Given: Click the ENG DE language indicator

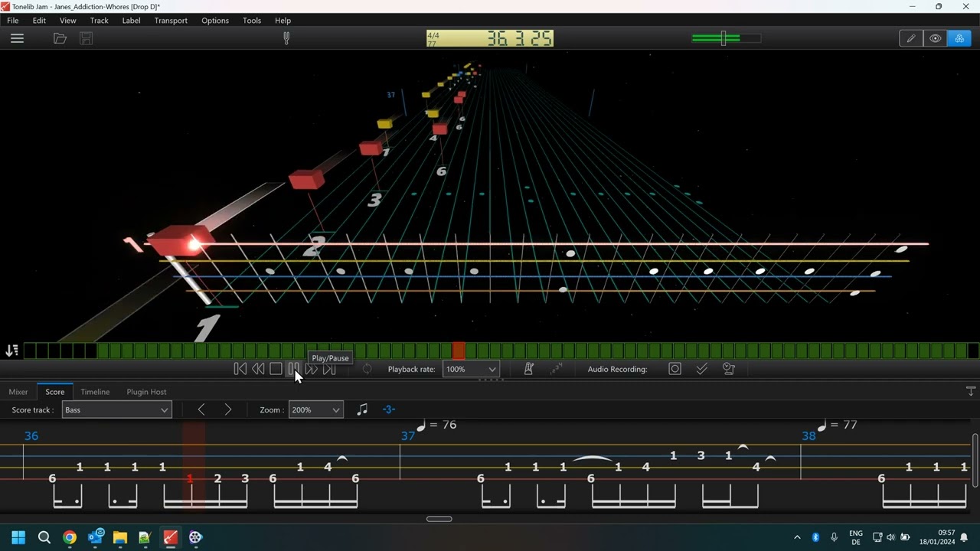Looking at the screenshot, I should click(x=856, y=537).
